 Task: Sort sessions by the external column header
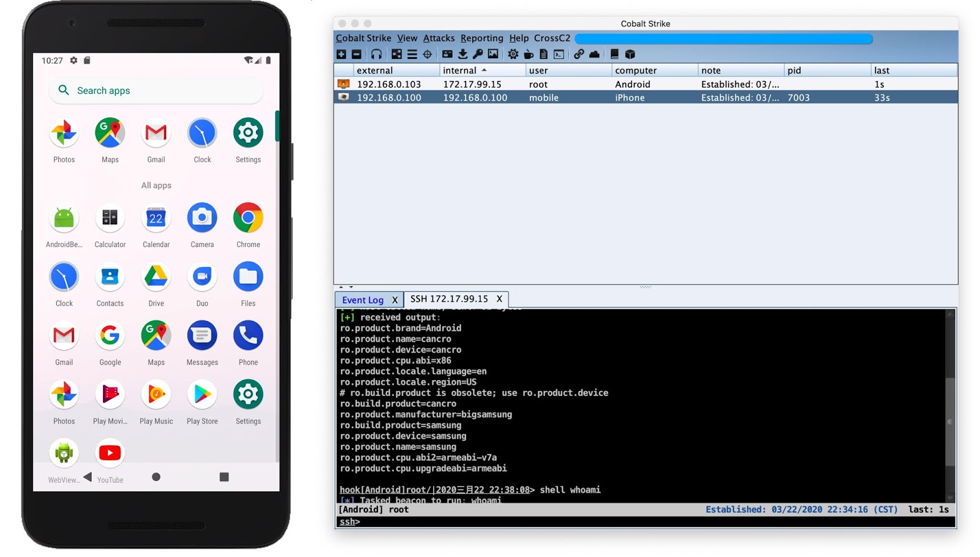396,70
